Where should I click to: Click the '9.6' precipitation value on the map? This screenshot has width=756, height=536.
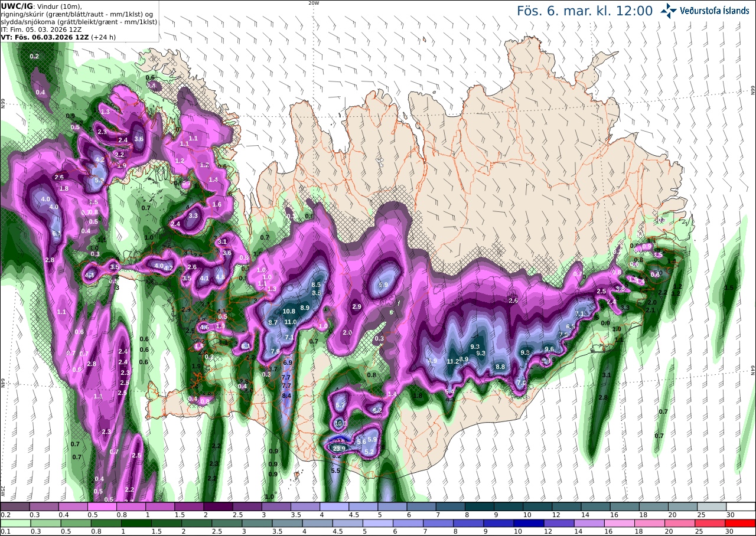[x=549, y=349]
